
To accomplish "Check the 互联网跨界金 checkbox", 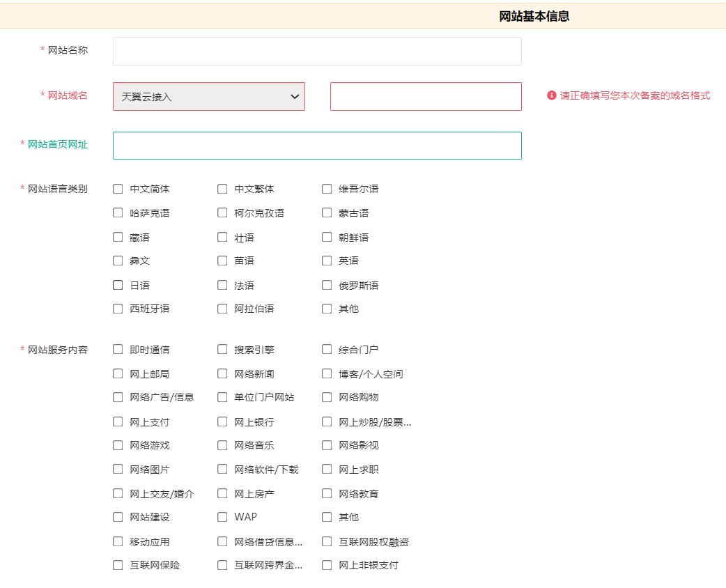I will pos(222,565).
